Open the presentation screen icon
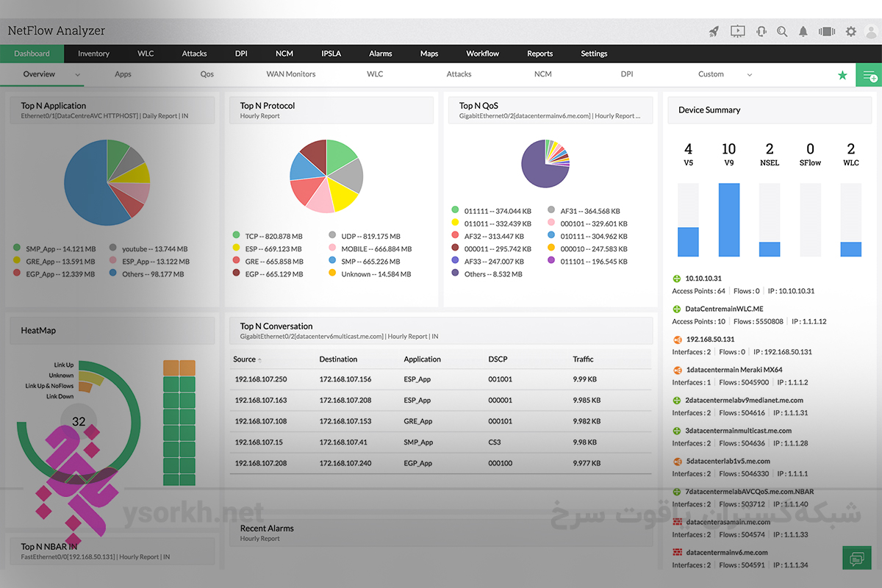This screenshot has width=882, height=588. [x=738, y=32]
